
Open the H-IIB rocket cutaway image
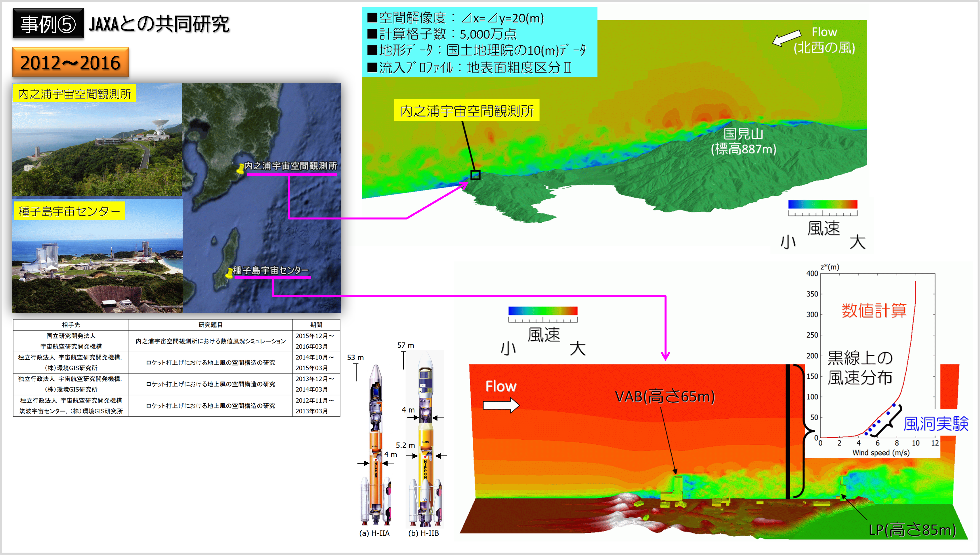(425, 438)
